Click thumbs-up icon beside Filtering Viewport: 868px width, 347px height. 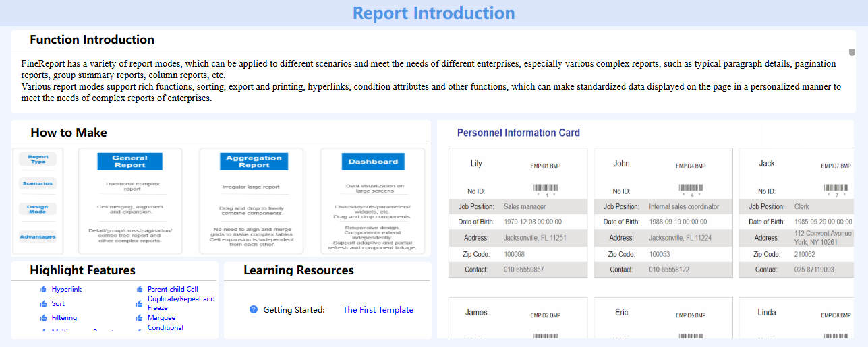click(43, 318)
